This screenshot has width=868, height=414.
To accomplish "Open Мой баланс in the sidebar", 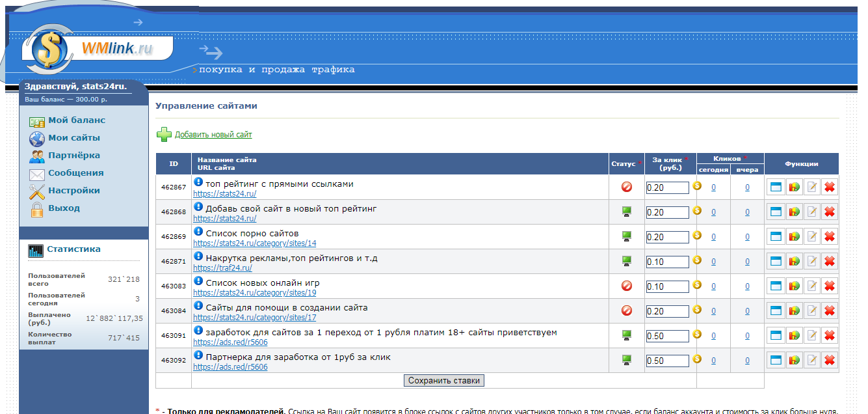I will [x=76, y=120].
